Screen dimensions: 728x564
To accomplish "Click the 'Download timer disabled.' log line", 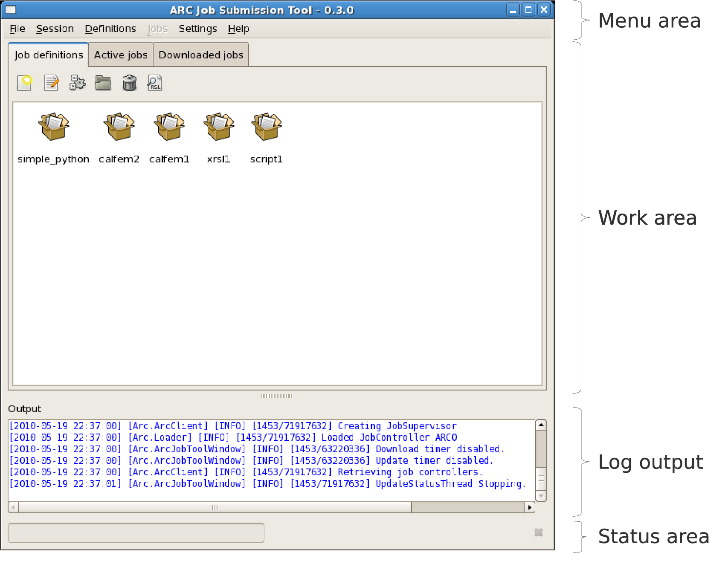I will coord(257,449).
